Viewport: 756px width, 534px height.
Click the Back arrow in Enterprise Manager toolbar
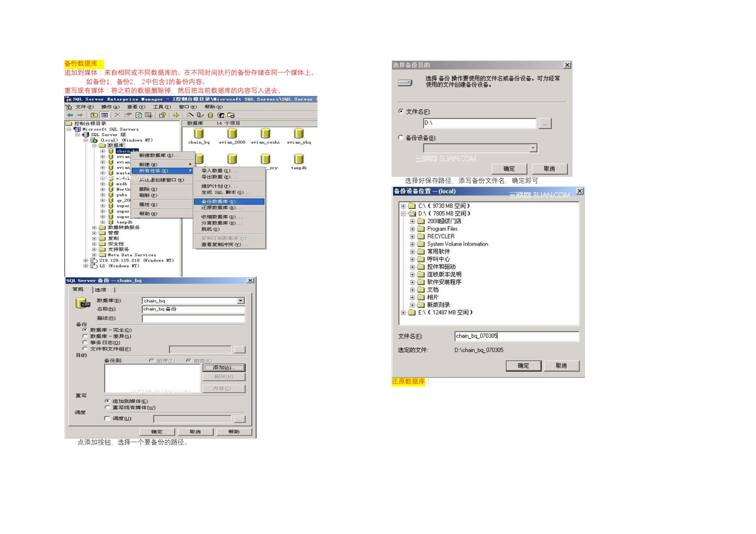point(70,115)
